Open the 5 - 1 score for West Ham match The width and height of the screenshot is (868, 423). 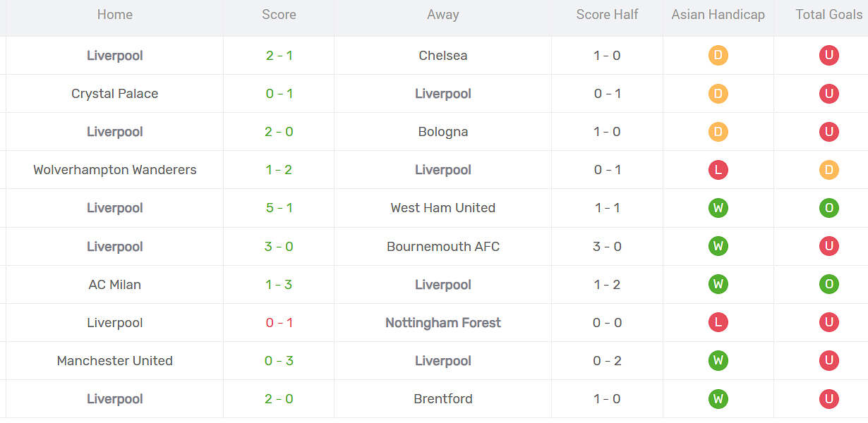tap(279, 208)
